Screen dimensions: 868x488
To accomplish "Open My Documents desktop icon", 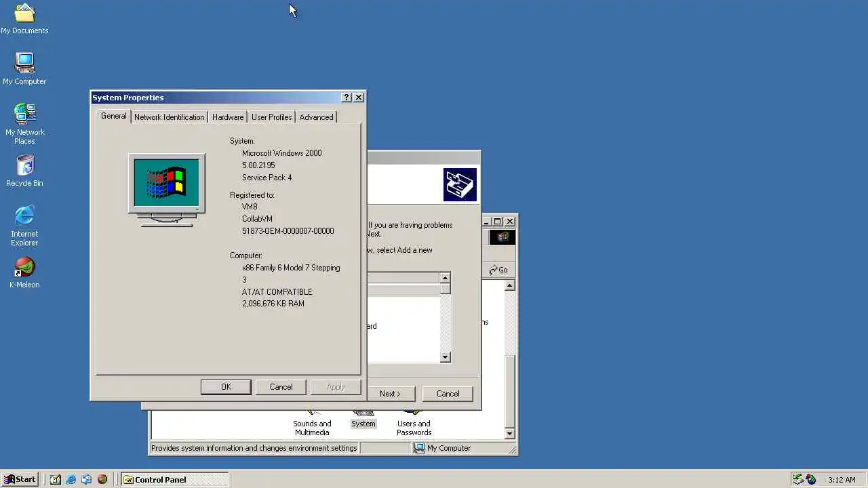I will pyautogui.click(x=24, y=18).
